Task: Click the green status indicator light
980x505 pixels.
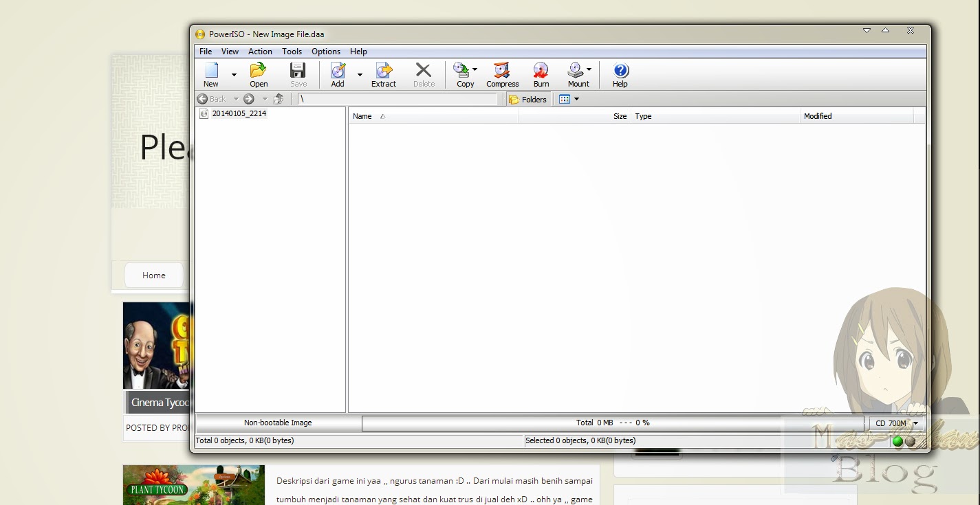Action: click(897, 441)
